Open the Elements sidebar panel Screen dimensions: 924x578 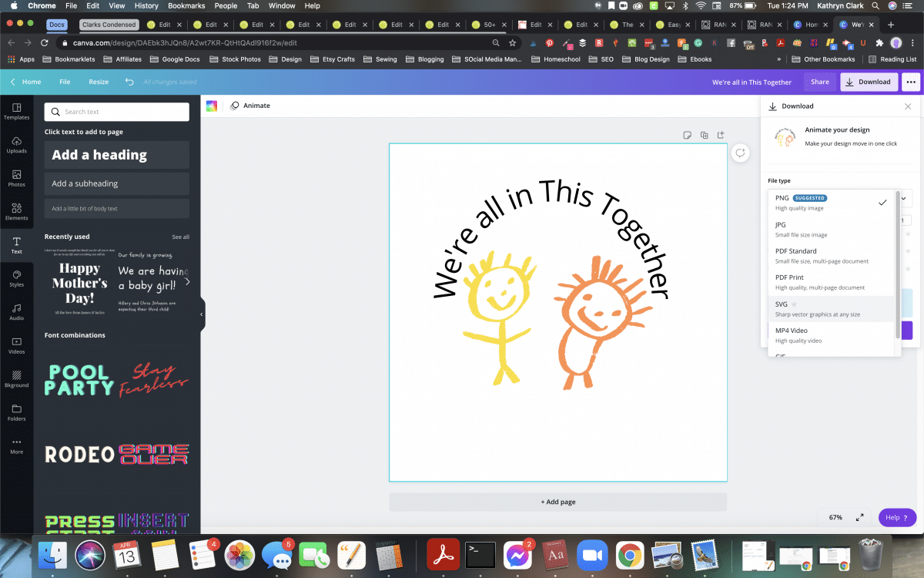point(16,212)
